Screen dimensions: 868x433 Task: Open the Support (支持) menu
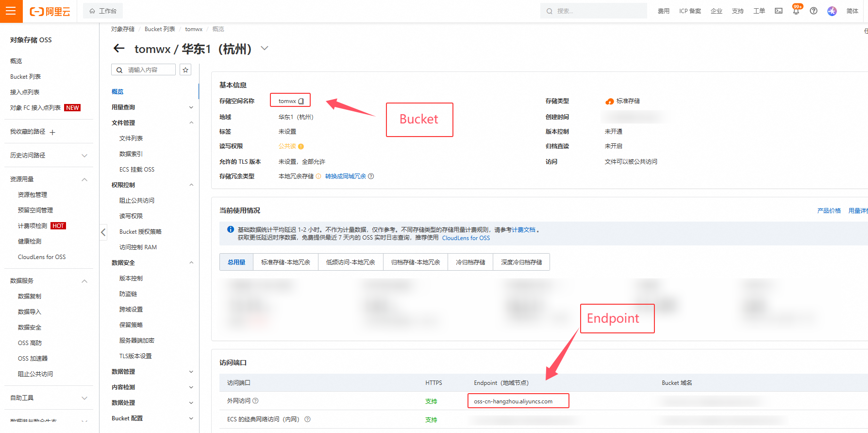pyautogui.click(x=738, y=11)
